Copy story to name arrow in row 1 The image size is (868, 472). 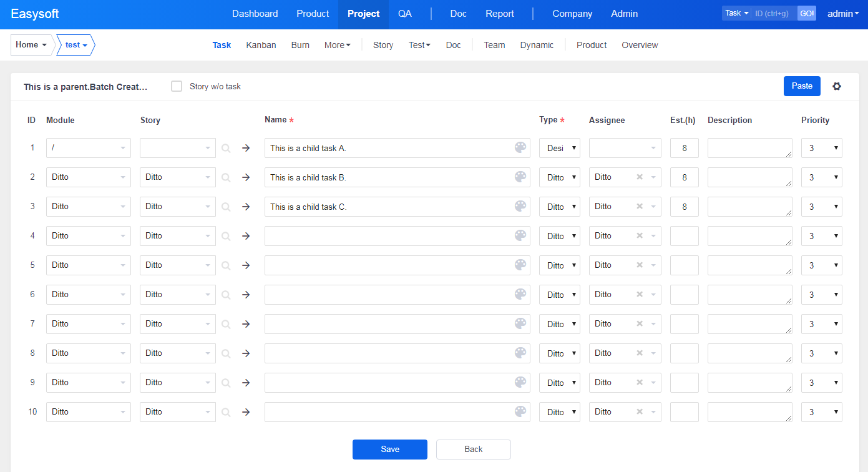pyautogui.click(x=246, y=148)
